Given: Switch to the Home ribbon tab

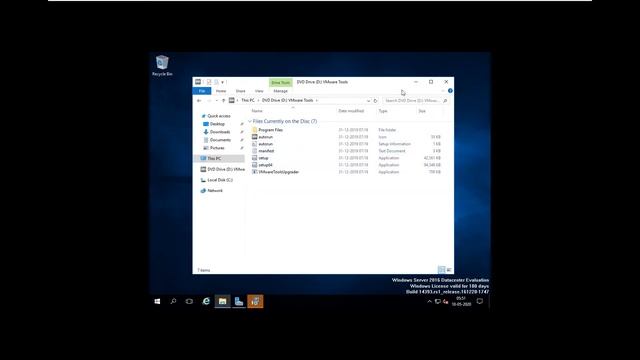Looking at the screenshot, I should (221, 91).
